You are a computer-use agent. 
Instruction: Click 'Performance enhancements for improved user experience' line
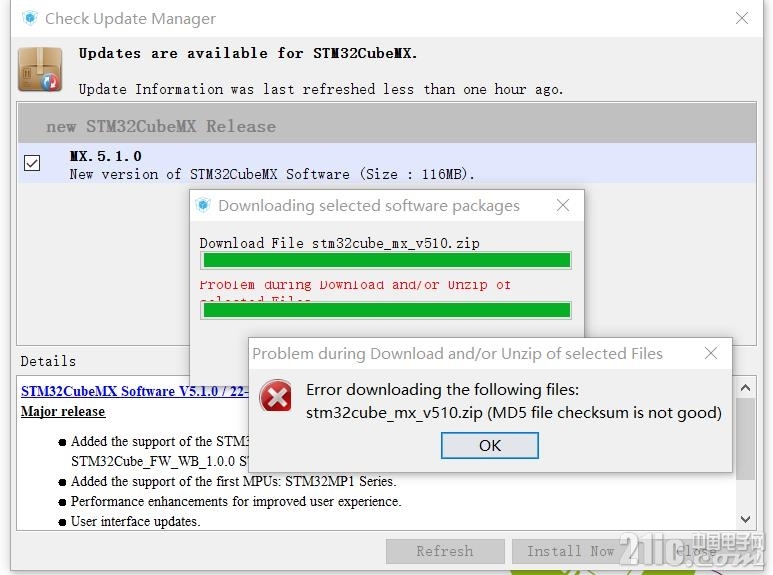coord(236,502)
